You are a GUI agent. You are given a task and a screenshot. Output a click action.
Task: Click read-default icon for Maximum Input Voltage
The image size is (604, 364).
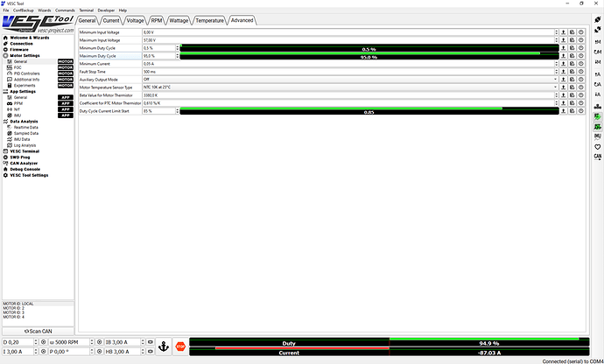tap(572, 40)
